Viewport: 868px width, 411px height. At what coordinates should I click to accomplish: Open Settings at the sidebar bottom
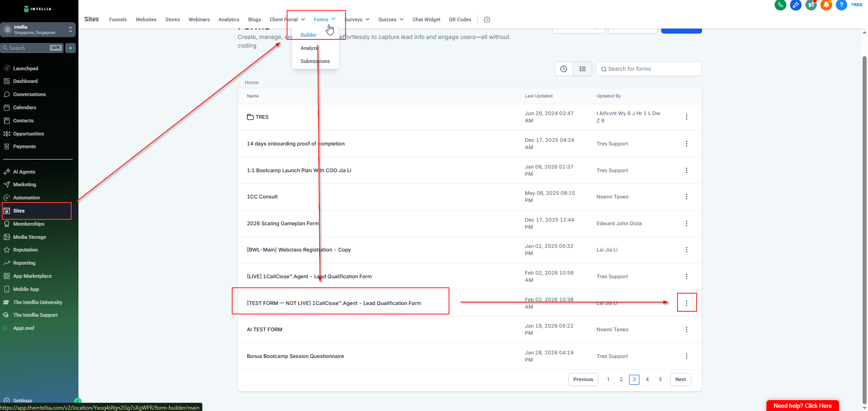[x=22, y=401]
